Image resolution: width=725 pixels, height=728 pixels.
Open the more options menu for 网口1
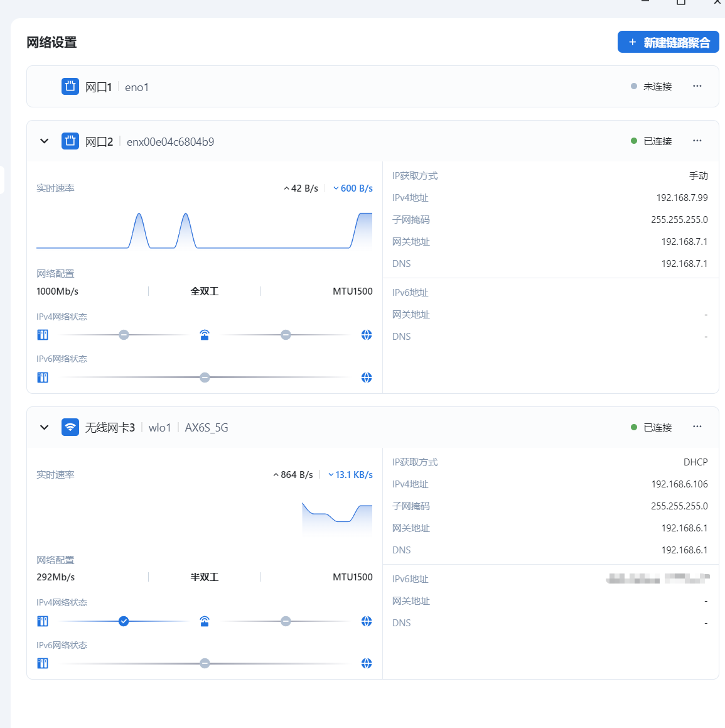(x=697, y=86)
